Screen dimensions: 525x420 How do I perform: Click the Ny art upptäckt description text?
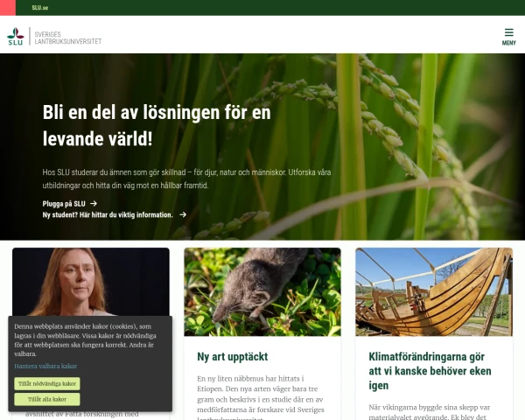tap(261, 398)
